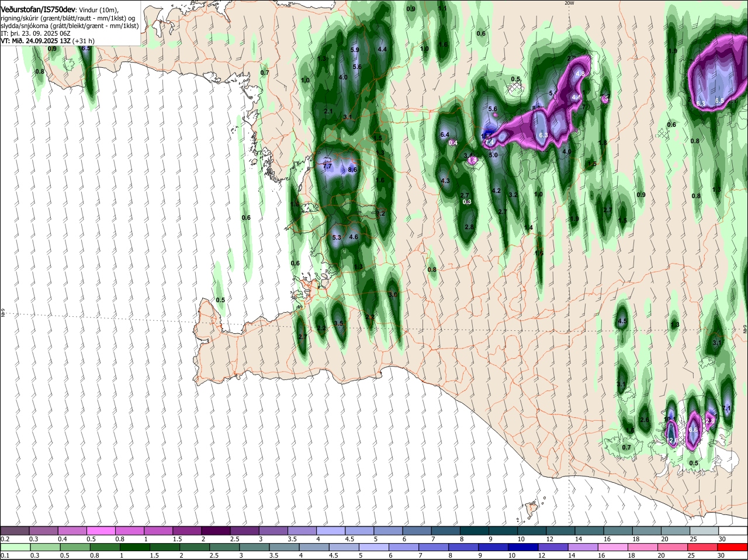Click the 8.6 precipitation value on the map
Image resolution: width=748 pixels, height=560 pixels.
pyautogui.click(x=352, y=170)
